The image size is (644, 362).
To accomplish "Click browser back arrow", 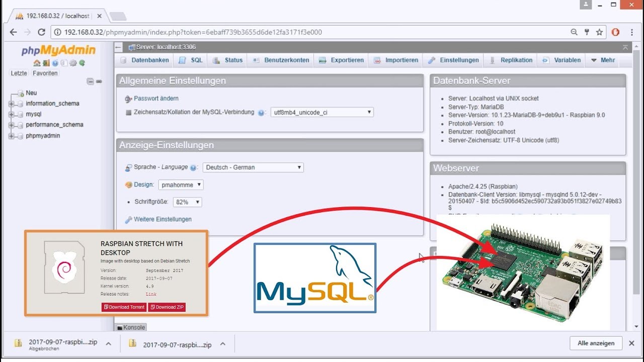I will (13, 32).
